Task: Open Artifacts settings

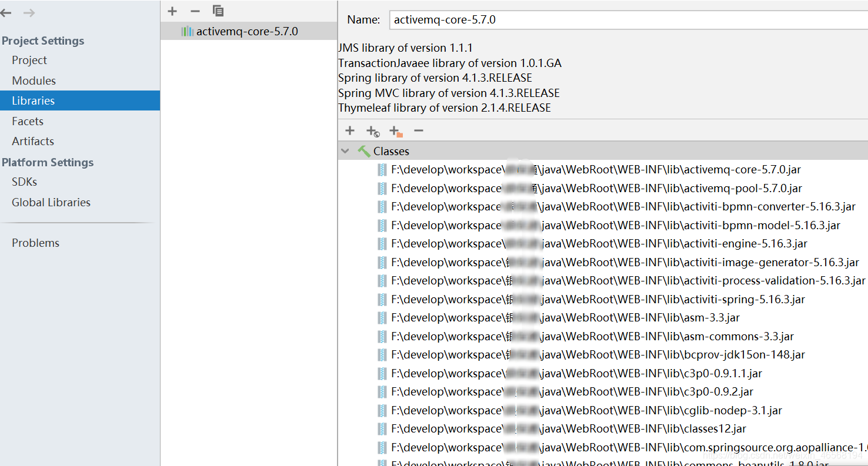Action: (33, 141)
